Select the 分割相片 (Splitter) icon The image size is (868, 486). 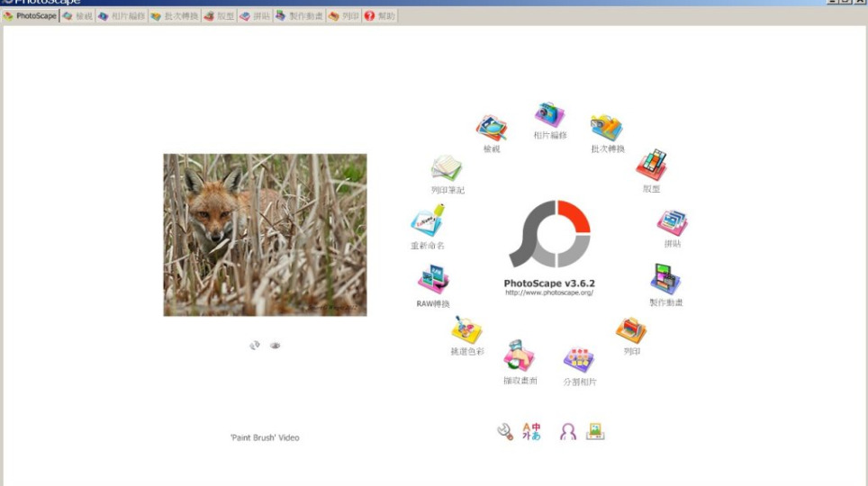(x=579, y=361)
